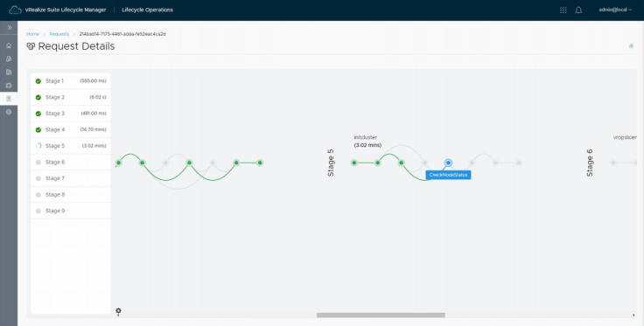644x326 pixels.
Task: Click the blue in-progress node above CheckNodeStatus
Action: click(448, 163)
